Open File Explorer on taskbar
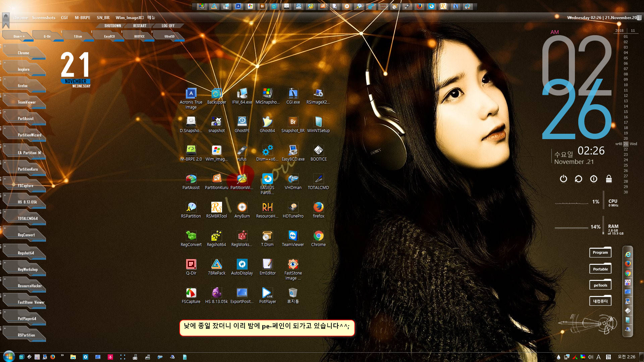Screen dimensions: 644x362 [73, 357]
